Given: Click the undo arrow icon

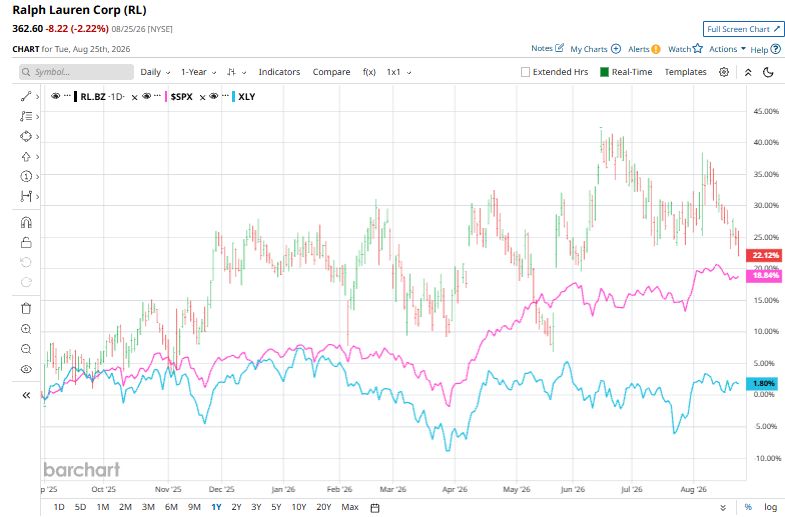Looking at the screenshot, I should click(x=26, y=262).
